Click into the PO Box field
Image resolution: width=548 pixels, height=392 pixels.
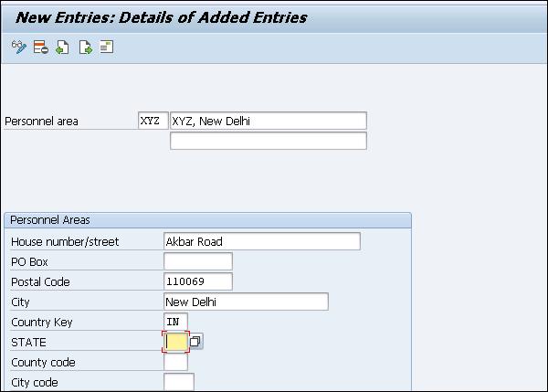coord(197,261)
